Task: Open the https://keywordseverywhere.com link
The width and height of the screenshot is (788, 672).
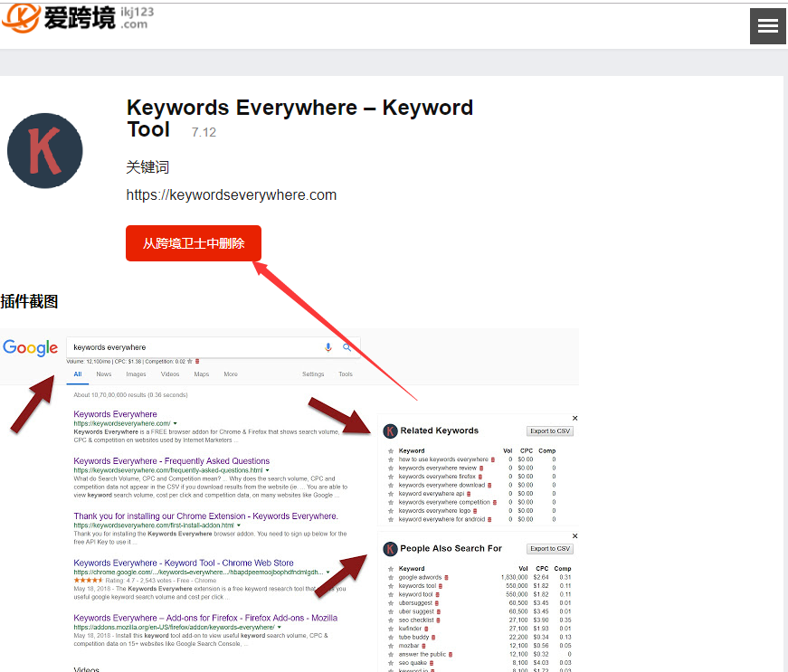Action: pyautogui.click(x=232, y=194)
